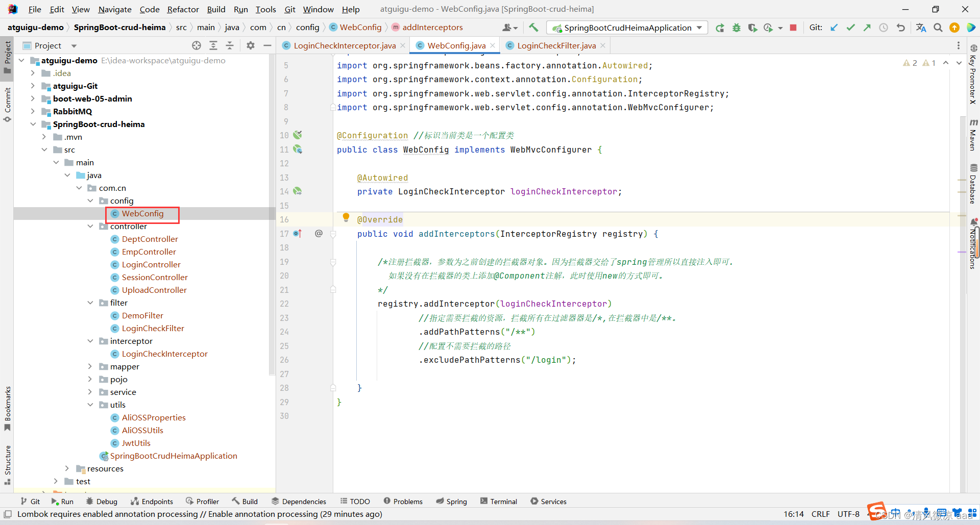Open the Refactor menu
Image resolution: width=980 pixels, height=525 pixels.
click(183, 9)
